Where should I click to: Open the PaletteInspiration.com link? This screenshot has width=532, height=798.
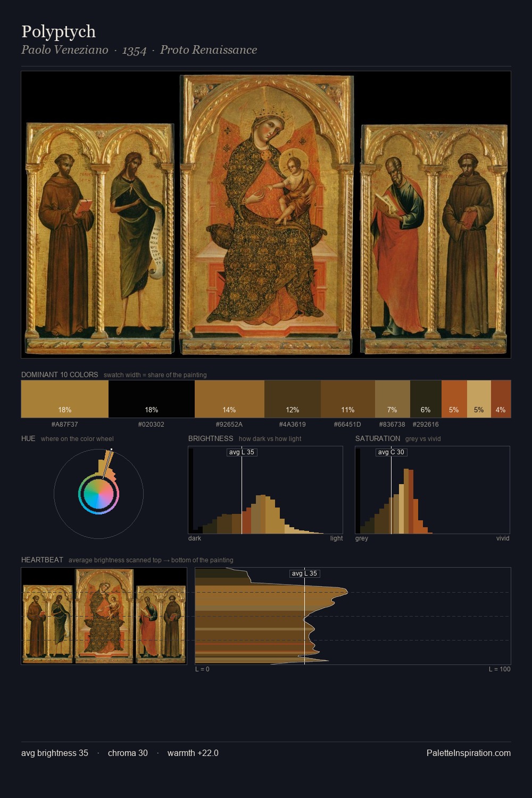(469, 753)
